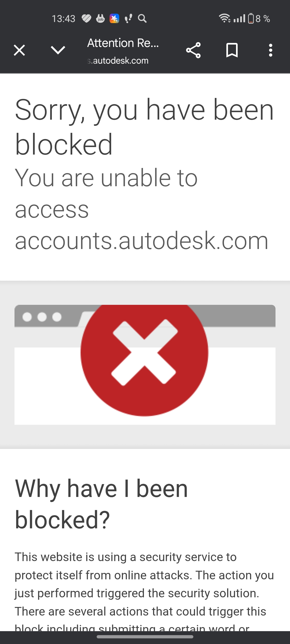
Task: Tap the Attention Re... page title
Action: coord(123,43)
